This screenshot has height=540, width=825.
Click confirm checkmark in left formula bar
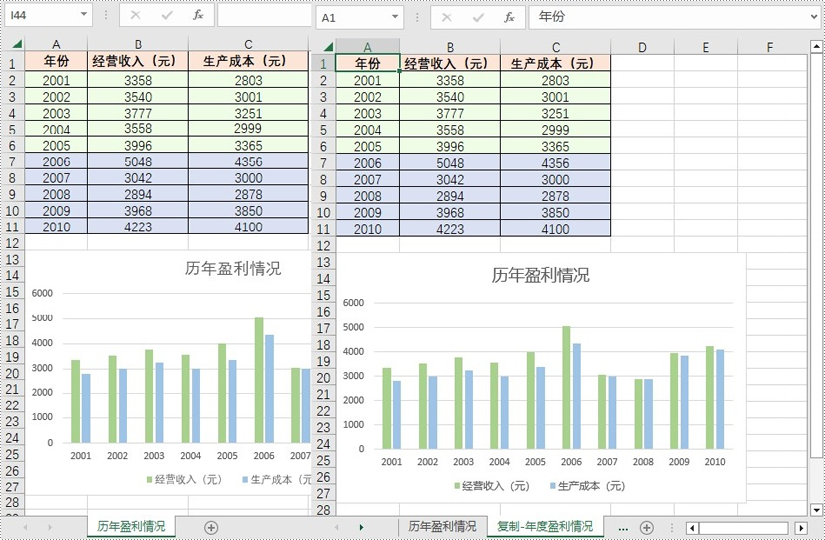[167, 15]
